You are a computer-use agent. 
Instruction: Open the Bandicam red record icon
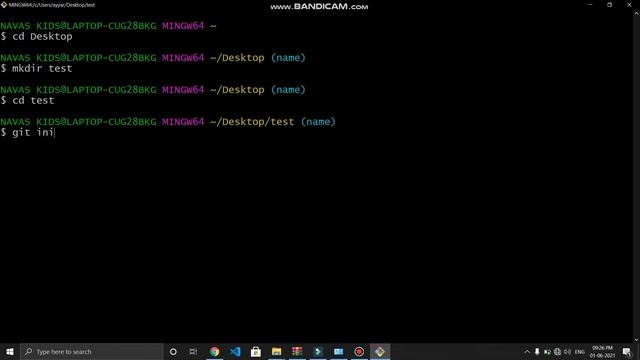[359, 351]
